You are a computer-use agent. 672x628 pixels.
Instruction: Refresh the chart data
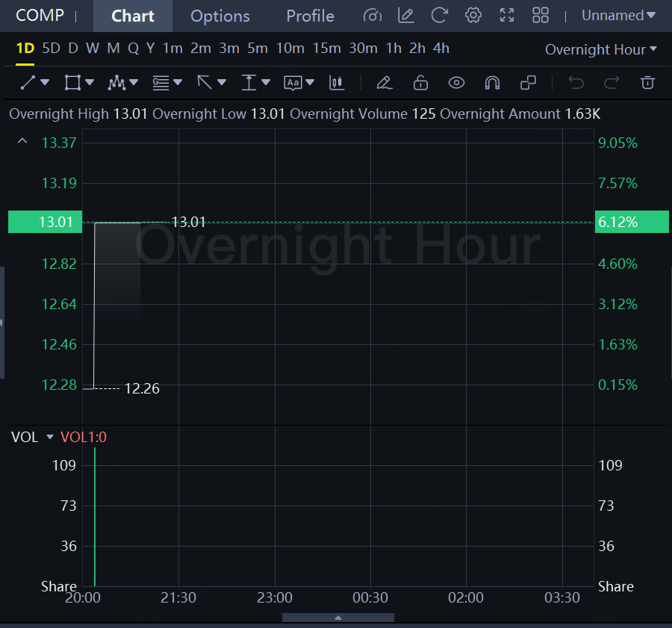pyautogui.click(x=440, y=16)
